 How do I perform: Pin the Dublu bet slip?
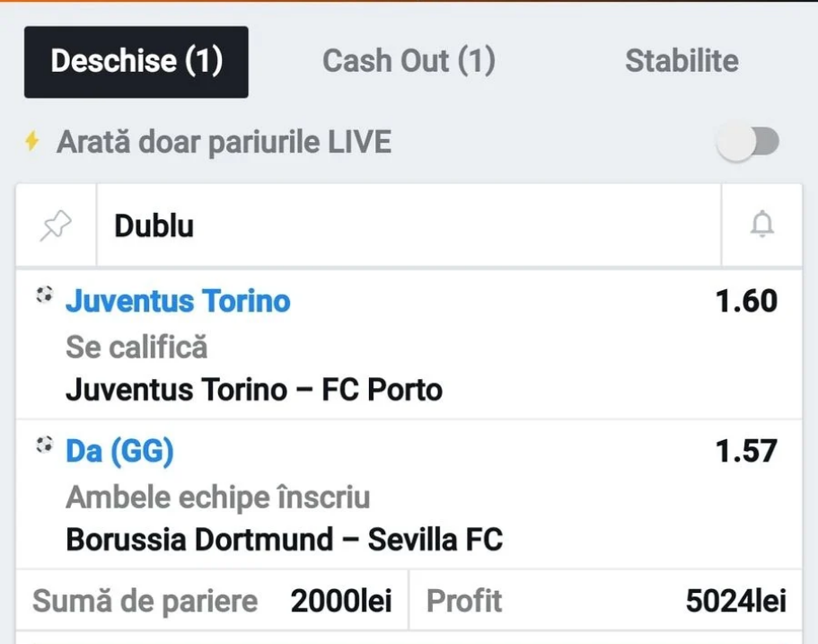56,226
